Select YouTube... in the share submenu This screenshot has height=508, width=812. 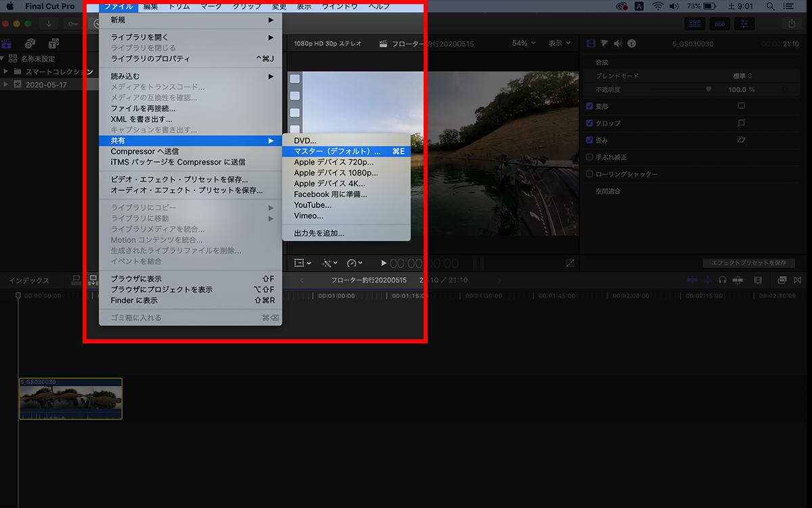tap(313, 205)
